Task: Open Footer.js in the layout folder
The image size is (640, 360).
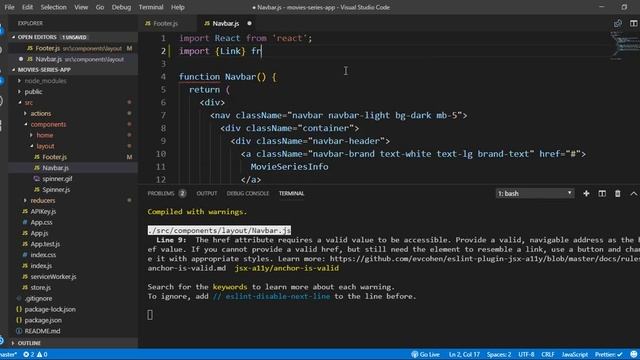Action: click(54, 157)
